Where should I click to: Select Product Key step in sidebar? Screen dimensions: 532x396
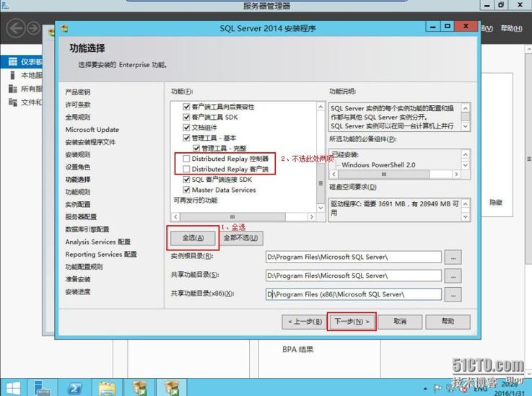pyautogui.click(x=78, y=92)
